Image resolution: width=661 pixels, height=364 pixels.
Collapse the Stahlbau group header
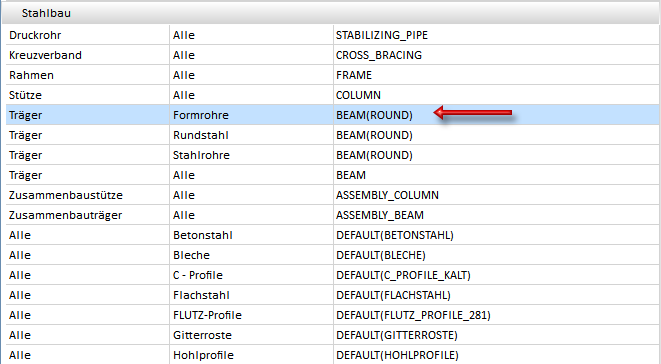331,13
